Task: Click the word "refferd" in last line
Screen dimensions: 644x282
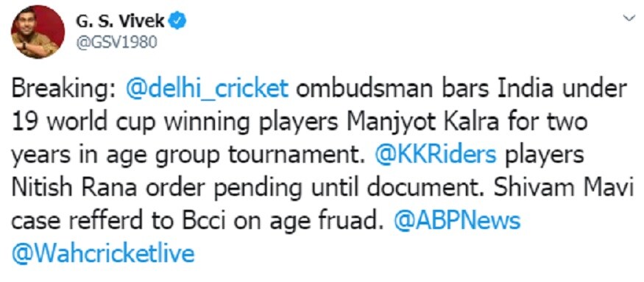Action: tap(107, 222)
